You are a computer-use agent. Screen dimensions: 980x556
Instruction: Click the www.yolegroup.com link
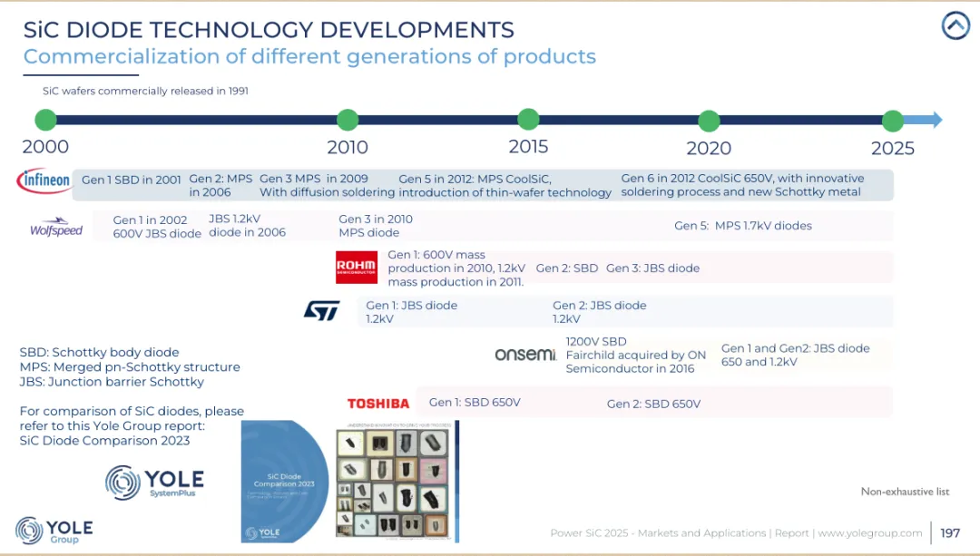pyautogui.click(x=870, y=533)
